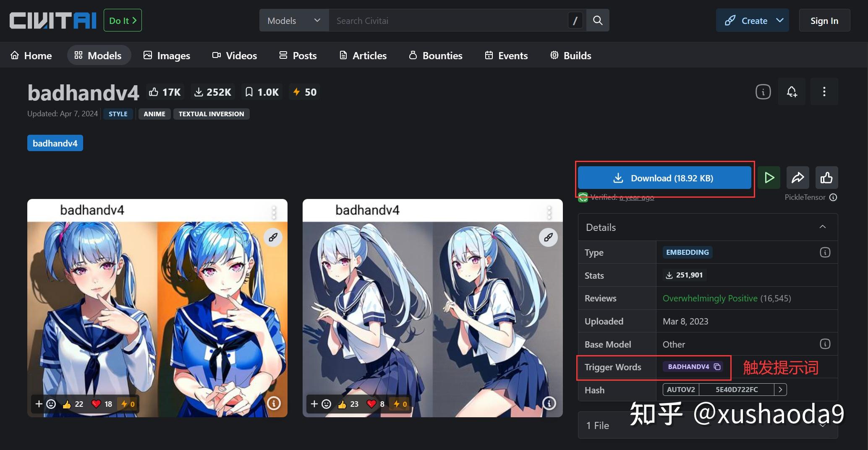The image size is (868, 450).
Task: Open the Models search category dropdown
Action: click(294, 21)
